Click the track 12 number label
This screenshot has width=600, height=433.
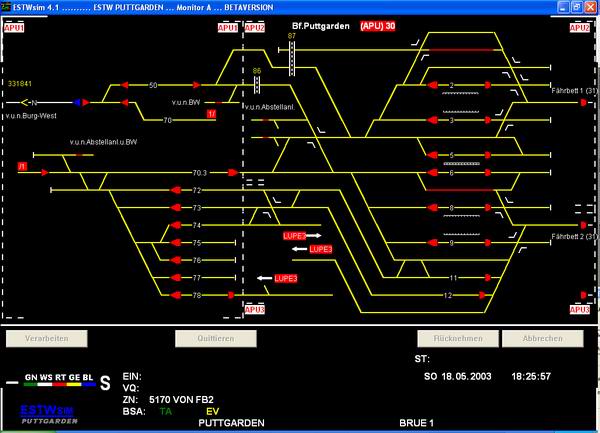[448, 295]
